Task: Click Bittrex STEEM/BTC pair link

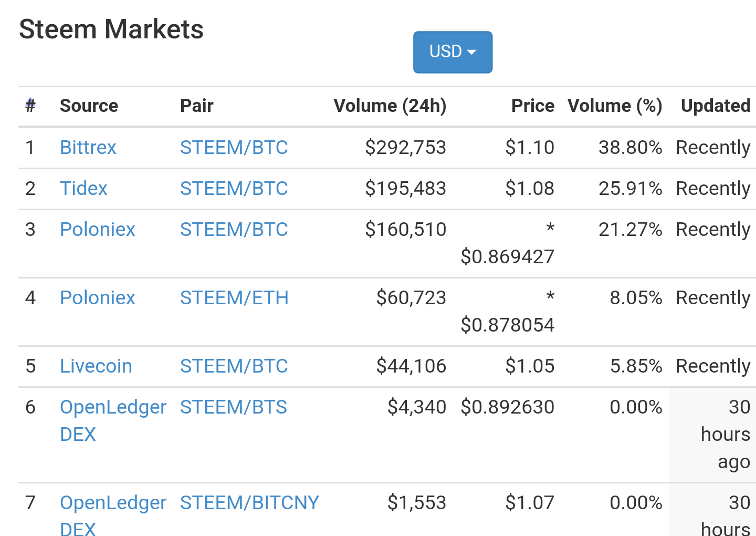Action: click(x=234, y=148)
